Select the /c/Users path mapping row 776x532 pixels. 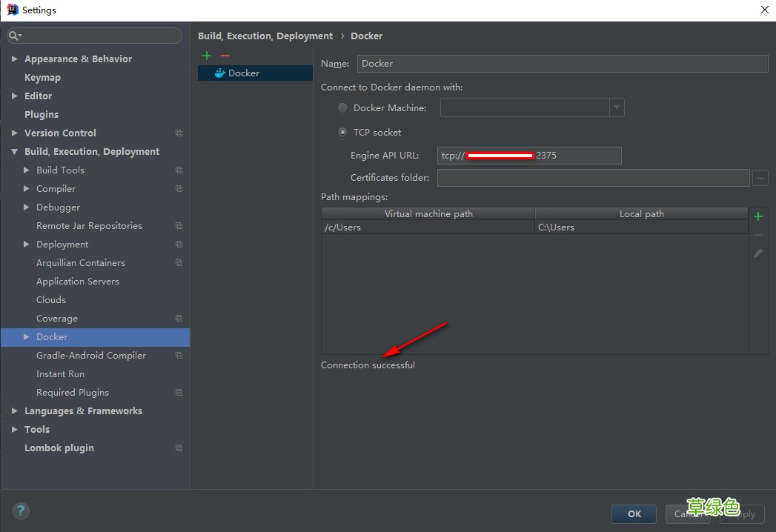tap(428, 227)
